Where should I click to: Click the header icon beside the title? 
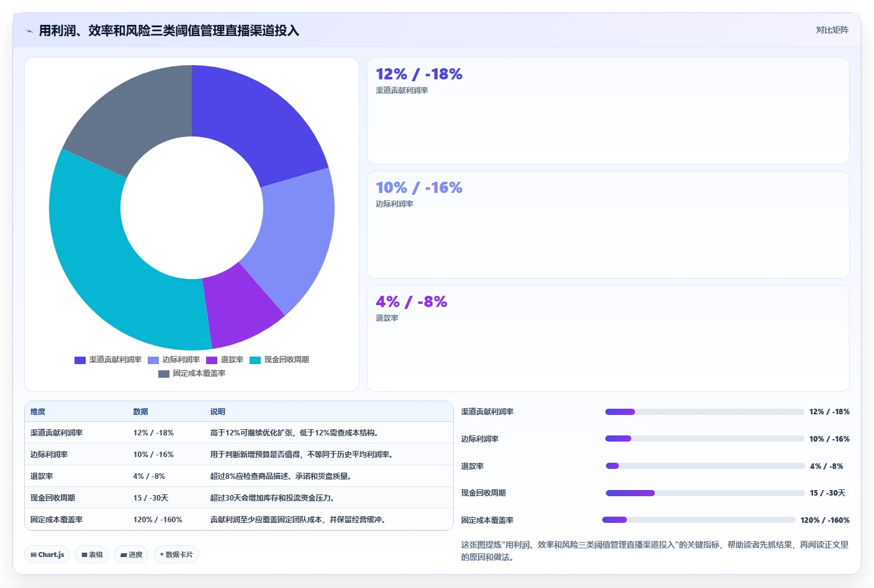(x=29, y=30)
